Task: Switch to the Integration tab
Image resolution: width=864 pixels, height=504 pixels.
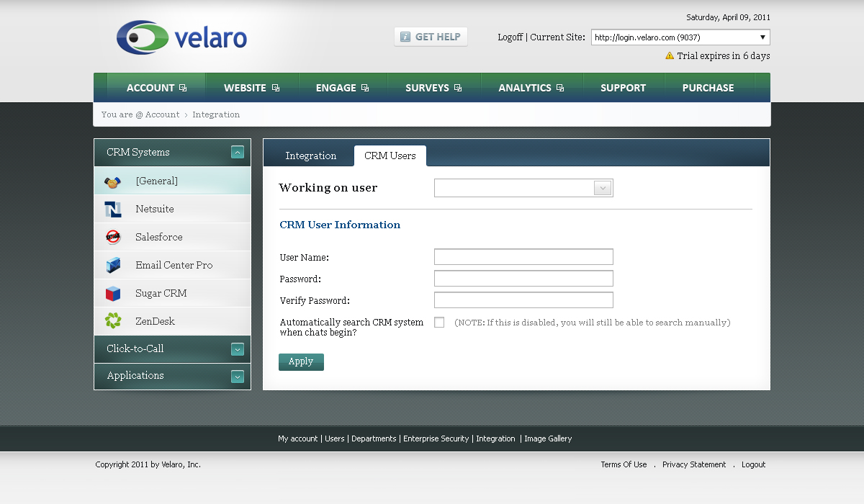Action: click(x=310, y=156)
